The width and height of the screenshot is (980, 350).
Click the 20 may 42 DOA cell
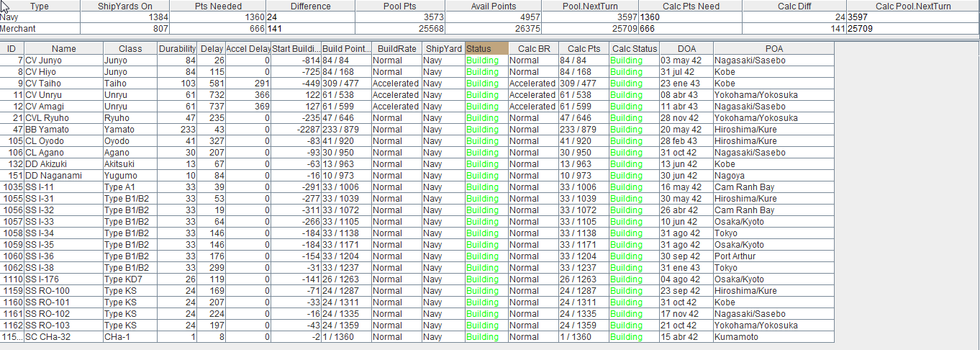tap(686, 130)
